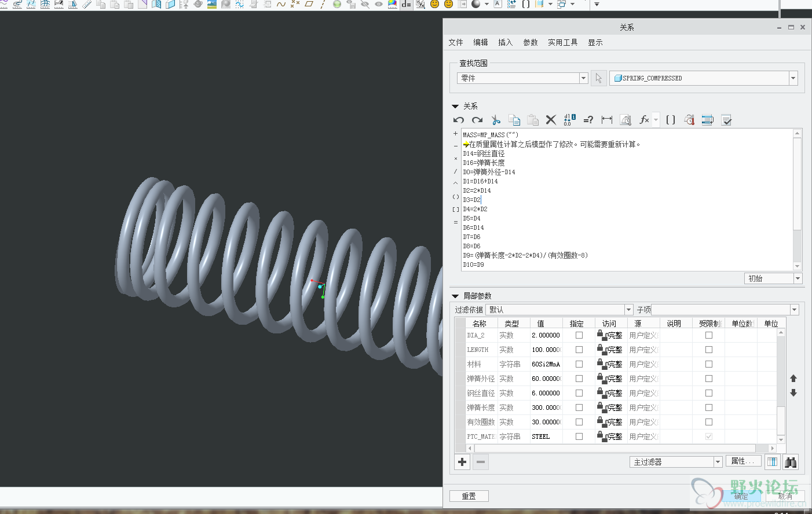Open the d= relations tool in top toolbar

(406, 4)
